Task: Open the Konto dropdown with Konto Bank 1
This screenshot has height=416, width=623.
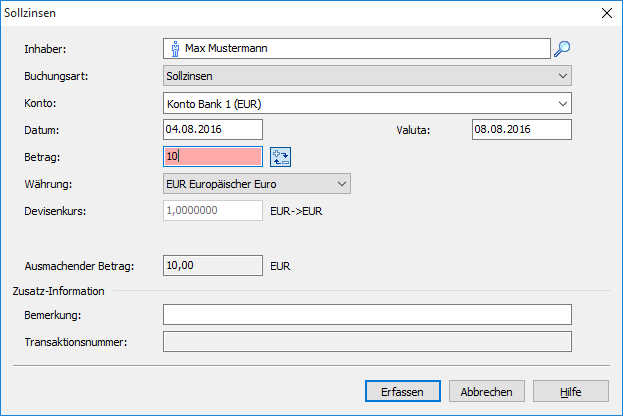Action: [366, 103]
